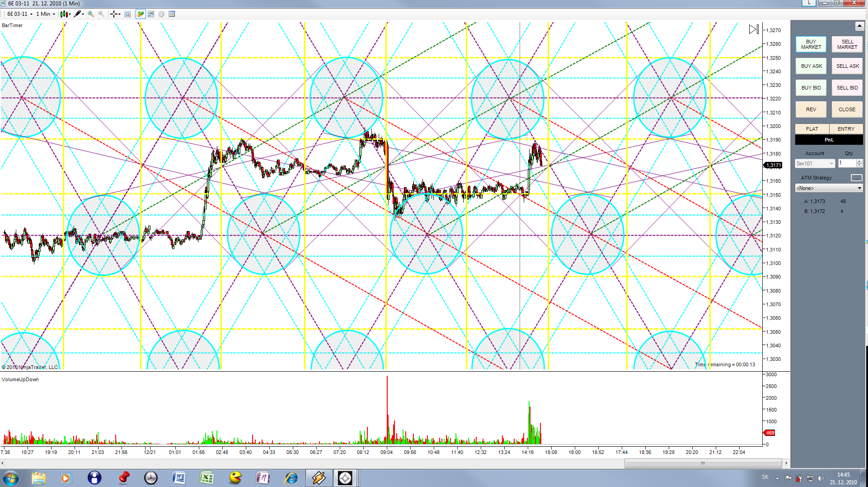Switch to Winamp on the taskbar
The image size is (868, 487).
pyautogui.click(x=319, y=478)
